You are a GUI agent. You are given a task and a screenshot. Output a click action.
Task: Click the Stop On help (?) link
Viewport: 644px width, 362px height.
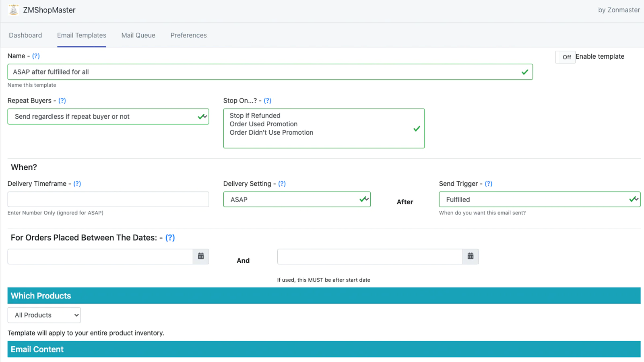tap(267, 101)
